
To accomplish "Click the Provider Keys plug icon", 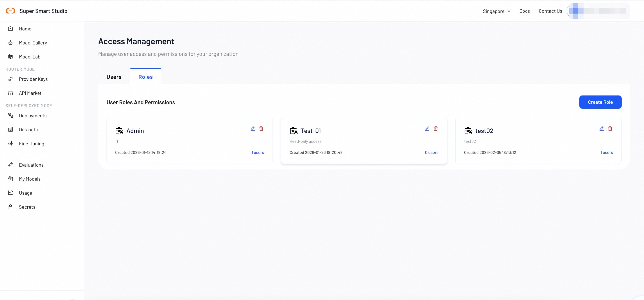I will coord(11,79).
